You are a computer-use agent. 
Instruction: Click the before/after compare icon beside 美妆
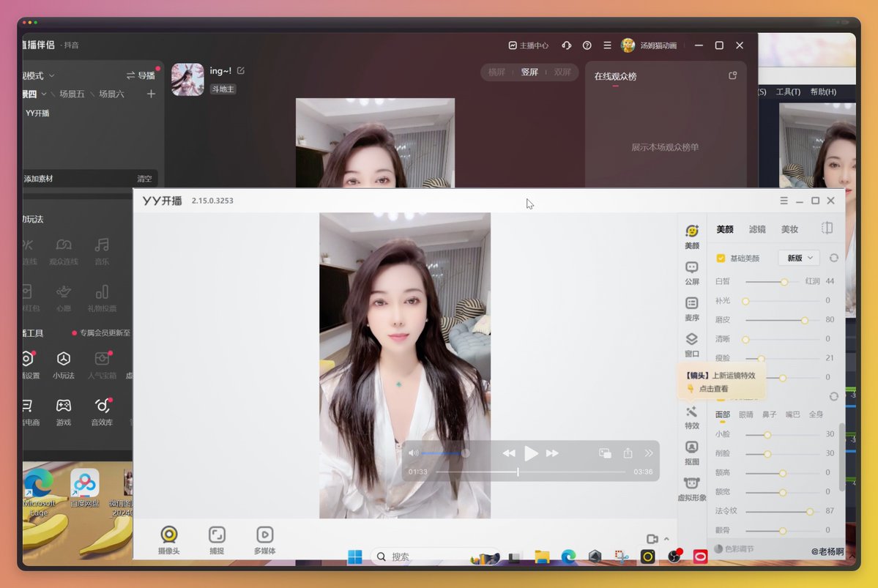pyautogui.click(x=827, y=228)
